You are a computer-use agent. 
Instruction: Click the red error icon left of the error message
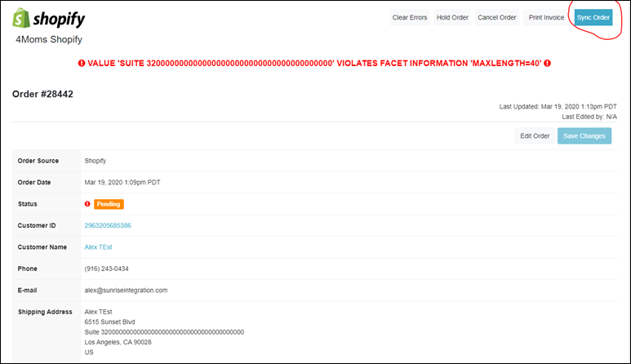(x=82, y=64)
